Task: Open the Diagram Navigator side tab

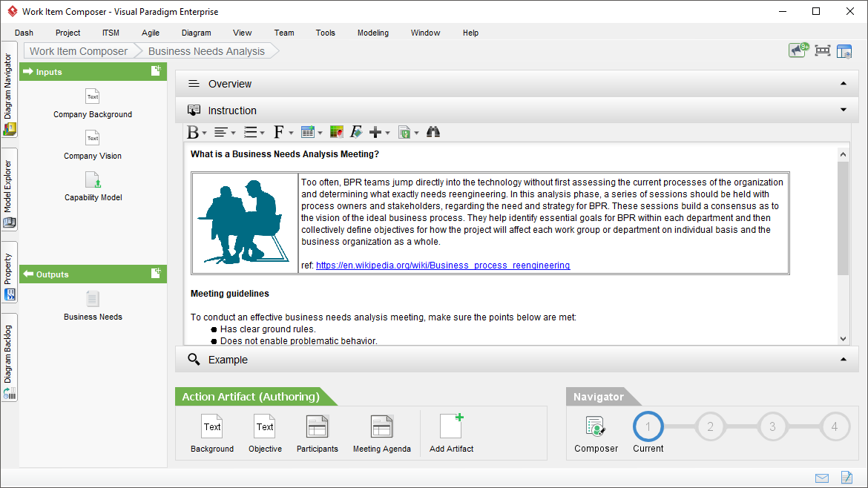Action: [x=9, y=90]
